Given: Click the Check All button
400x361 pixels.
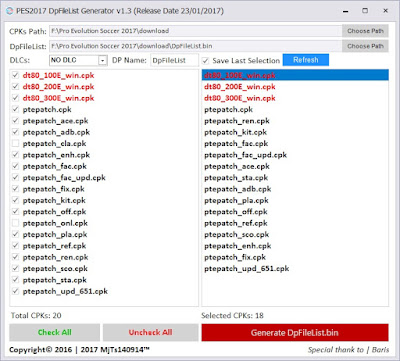Looking at the screenshot, I should [x=55, y=332].
